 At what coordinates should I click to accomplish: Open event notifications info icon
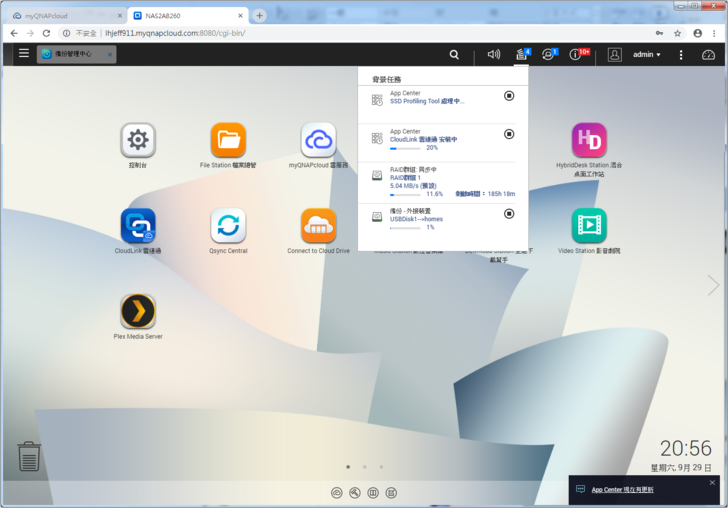pos(578,54)
